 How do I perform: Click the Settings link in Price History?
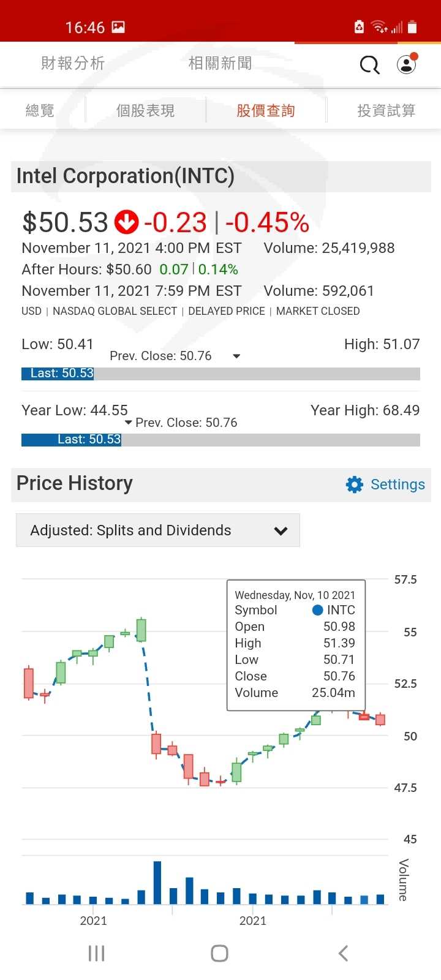pos(398,484)
